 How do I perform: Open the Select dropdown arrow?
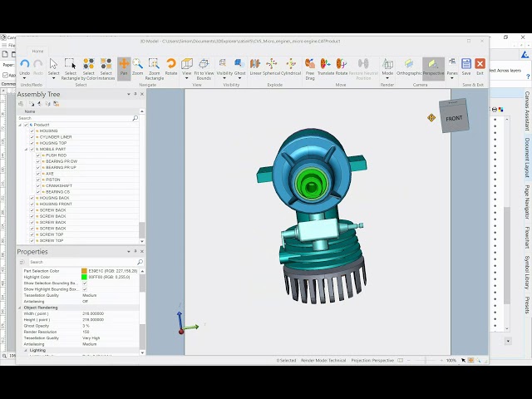click(x=53, y=78)
